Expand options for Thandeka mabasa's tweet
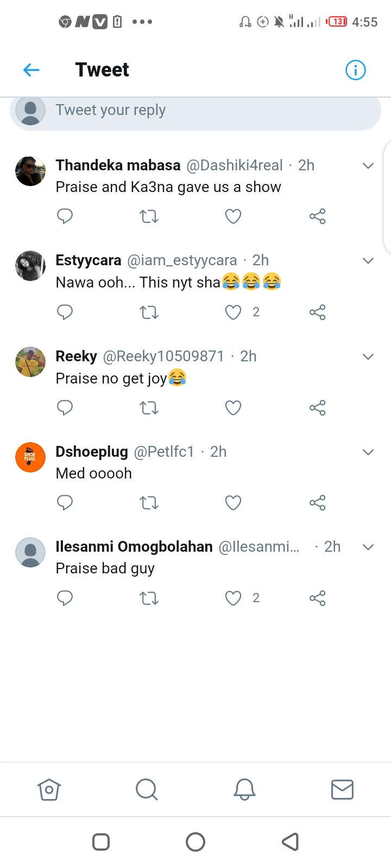The image size is (391, 868). [368, 166]
